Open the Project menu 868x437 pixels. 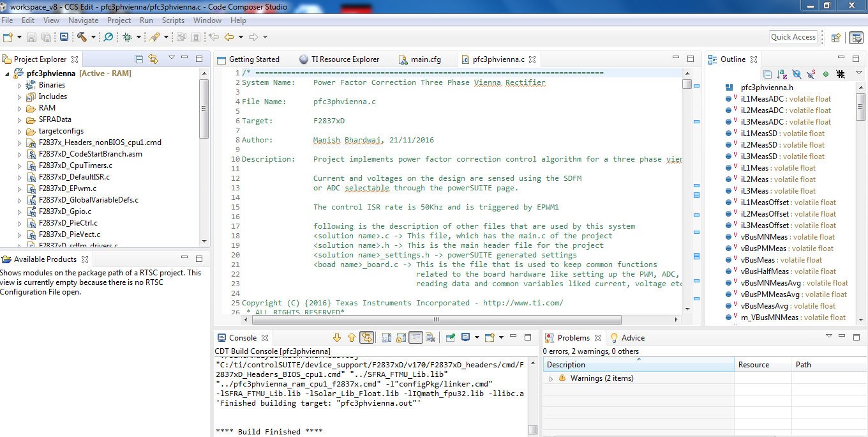click(119, 20)
